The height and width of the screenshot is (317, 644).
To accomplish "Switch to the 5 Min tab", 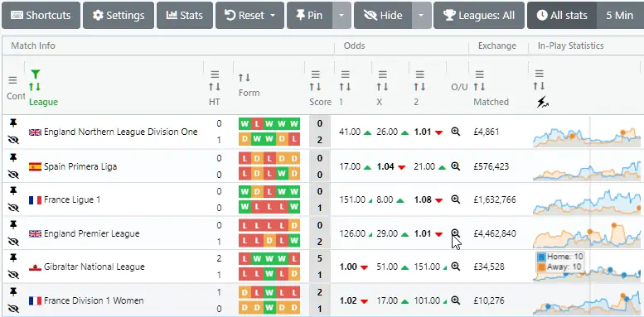I will 620,16.
